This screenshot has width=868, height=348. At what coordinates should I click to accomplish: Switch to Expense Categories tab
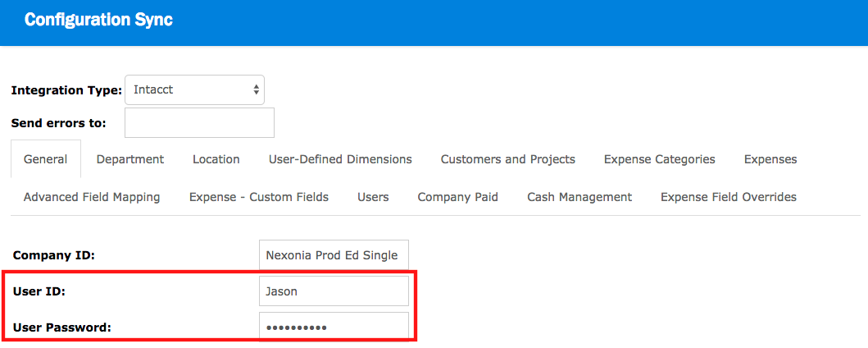(x=659, y=159)
